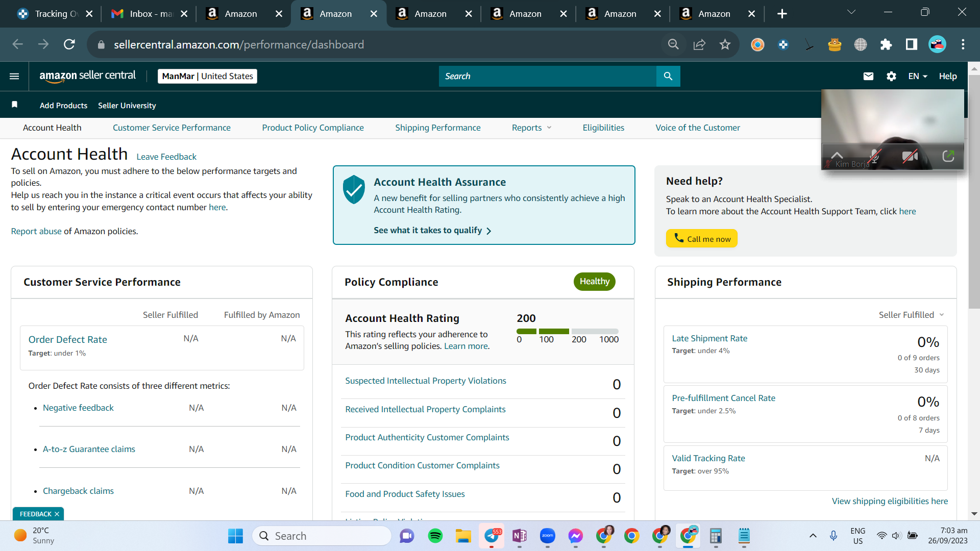Screen dimensions: 980x551
Task: Switch to the Inbox Gmail browser tab
Action: pyautogui.click(x=149, y=14)
